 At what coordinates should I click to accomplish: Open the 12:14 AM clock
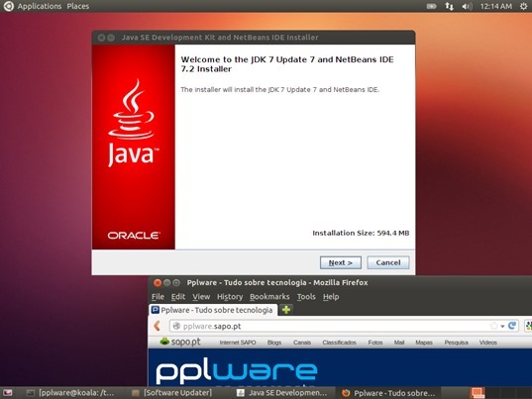pos(495,6)
